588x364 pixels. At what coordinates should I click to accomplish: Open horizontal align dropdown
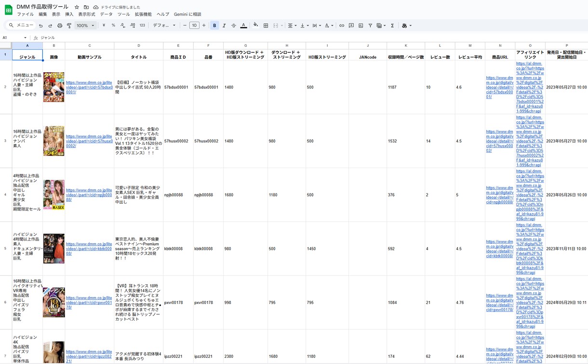[292, 26]
